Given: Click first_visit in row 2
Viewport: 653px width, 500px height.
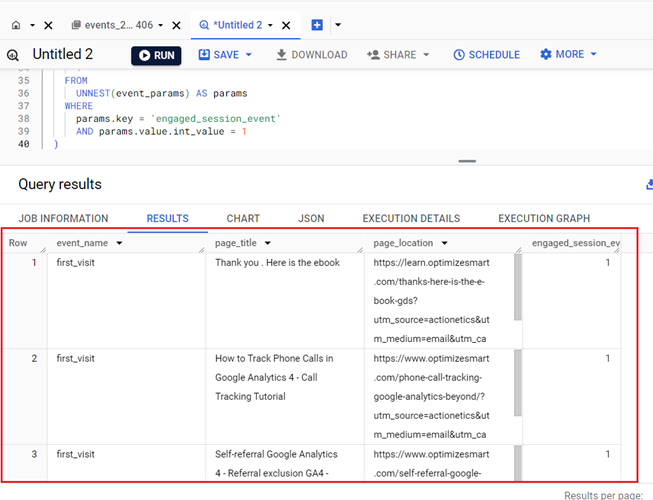Looking at the screenshot, I should tap(75, 358).
